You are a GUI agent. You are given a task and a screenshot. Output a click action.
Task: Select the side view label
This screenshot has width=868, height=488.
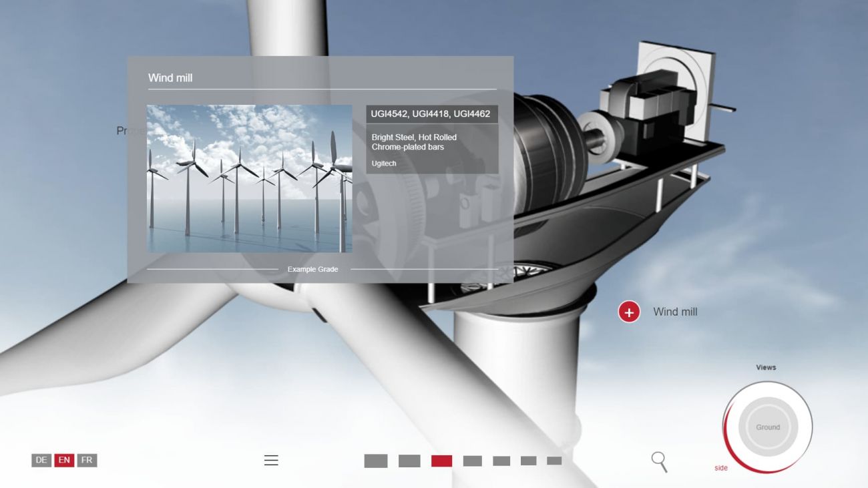coord(721,468)
